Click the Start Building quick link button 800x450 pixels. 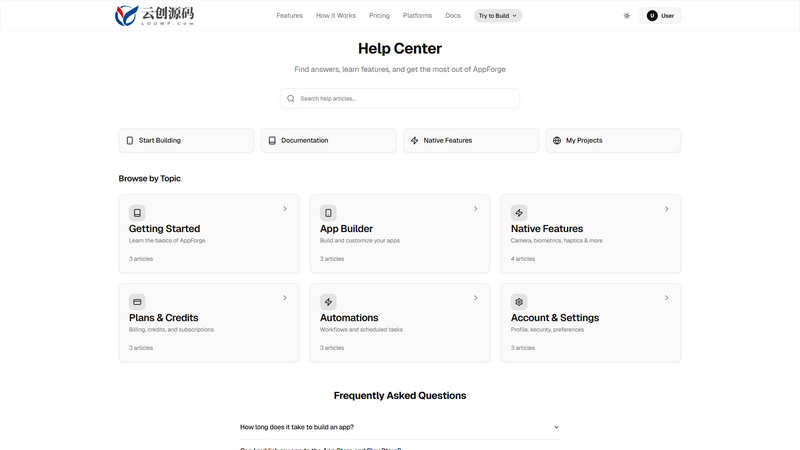186,140
